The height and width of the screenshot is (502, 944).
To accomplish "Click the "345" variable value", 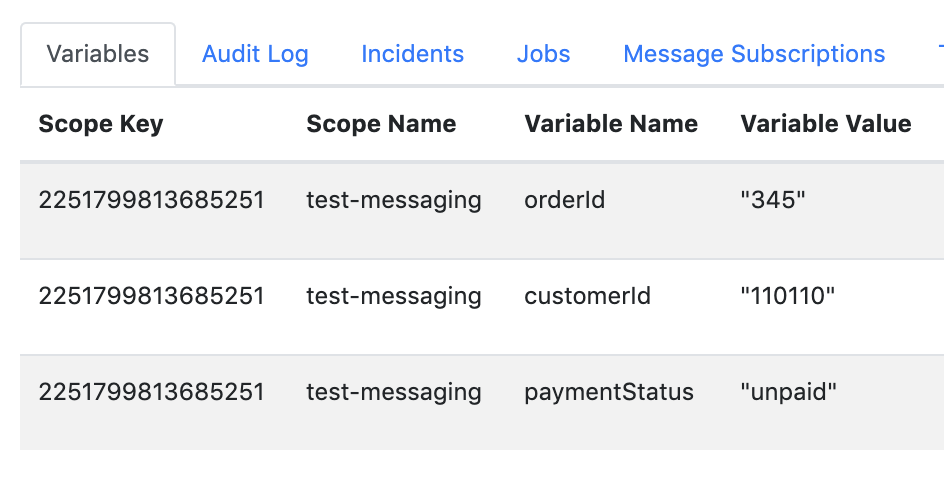I will (x=773, y=200).
